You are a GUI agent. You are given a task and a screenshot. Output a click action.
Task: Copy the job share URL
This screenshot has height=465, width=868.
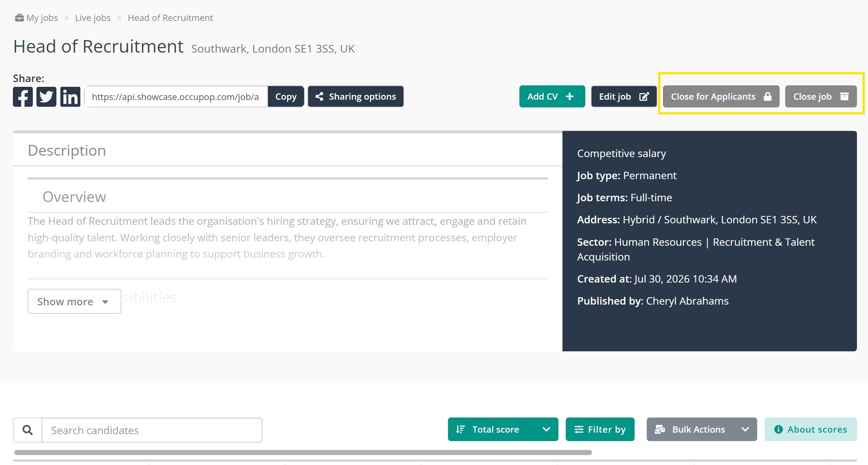click(286, 96)
